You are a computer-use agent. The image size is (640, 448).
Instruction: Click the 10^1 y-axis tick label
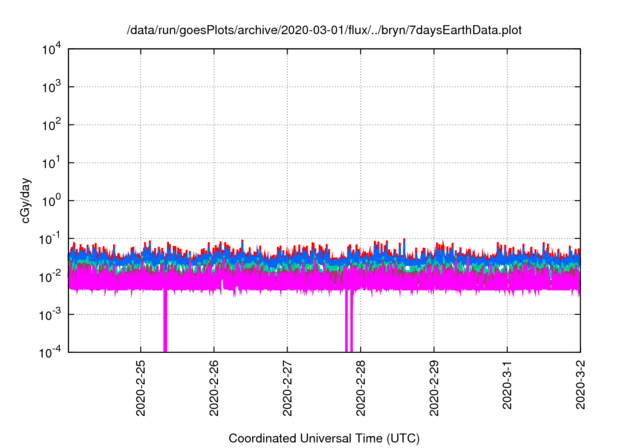[x=51, y=163]
